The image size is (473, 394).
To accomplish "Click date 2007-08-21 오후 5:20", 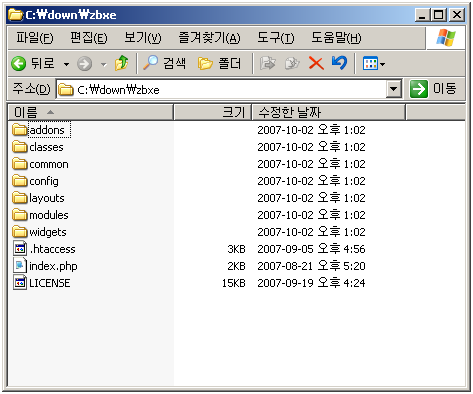I will tap(311, 266).
